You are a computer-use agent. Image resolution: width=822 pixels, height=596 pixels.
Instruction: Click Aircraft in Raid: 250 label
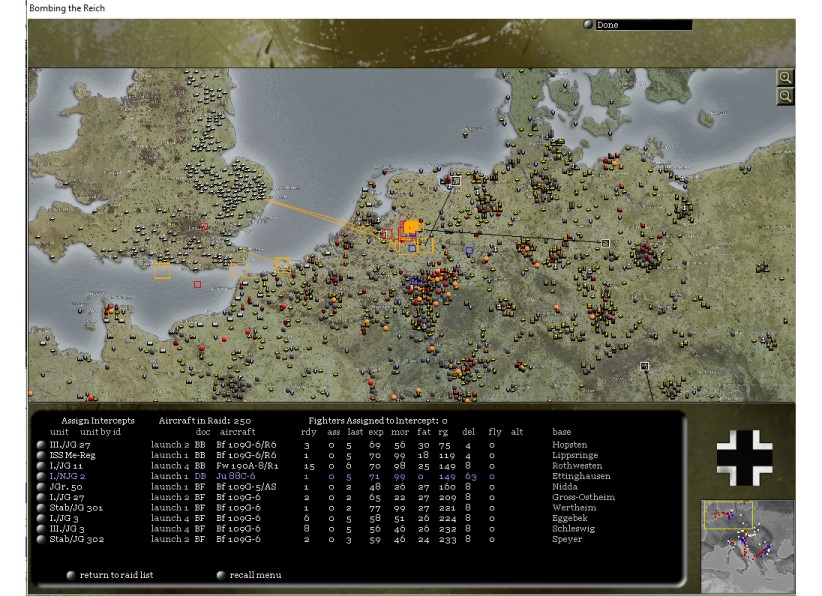click(204, 421)
